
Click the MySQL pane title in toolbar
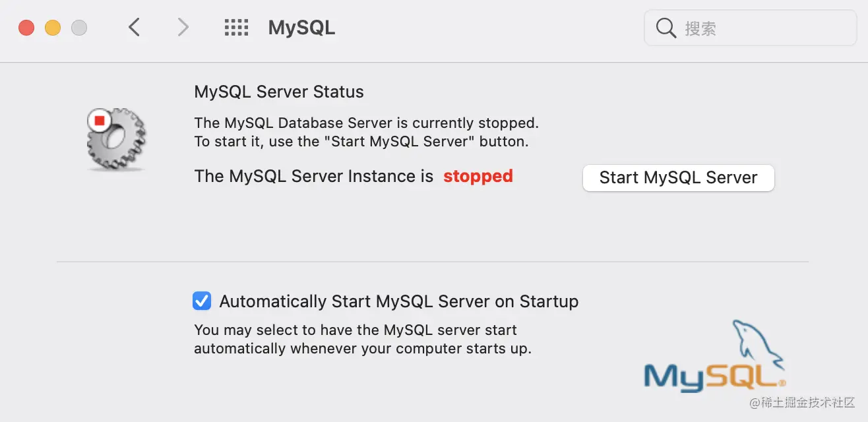click(x=301, y=28)
